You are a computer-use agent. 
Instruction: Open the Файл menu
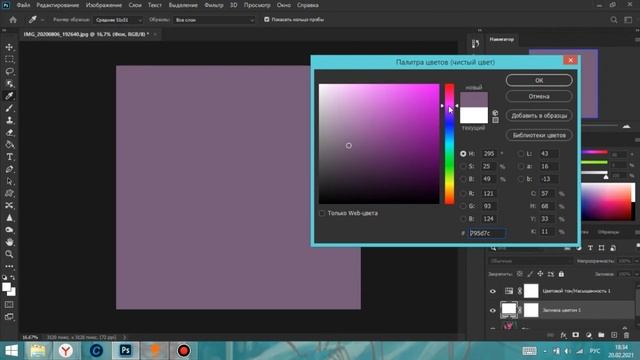(x=23, y=5)
